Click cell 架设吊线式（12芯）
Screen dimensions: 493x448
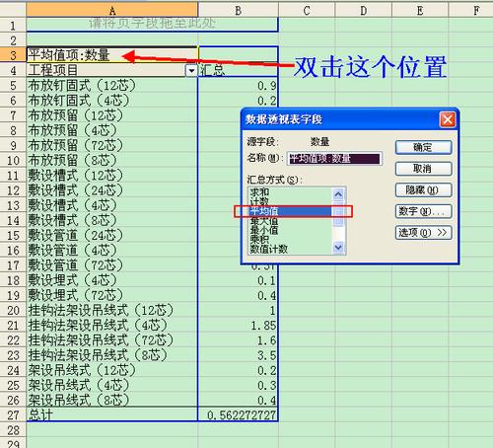click(112, 370)
